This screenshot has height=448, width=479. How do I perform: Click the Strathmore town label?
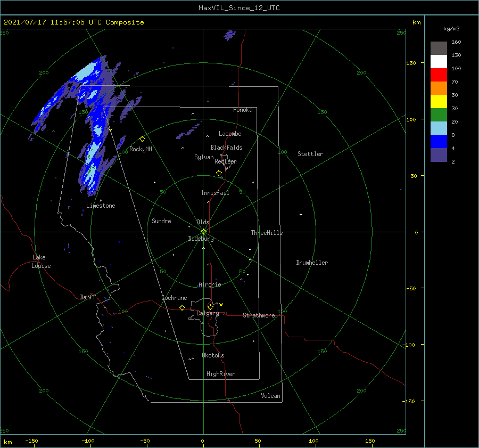(259, 315)
